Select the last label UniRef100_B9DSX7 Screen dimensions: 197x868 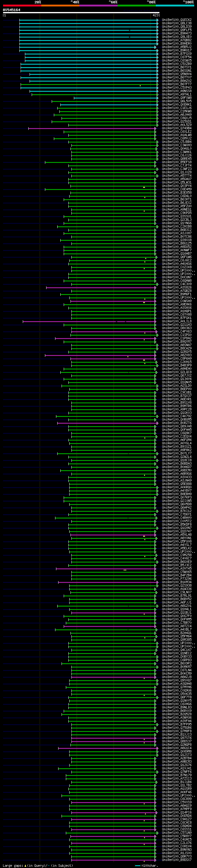(x=177, y=860)
